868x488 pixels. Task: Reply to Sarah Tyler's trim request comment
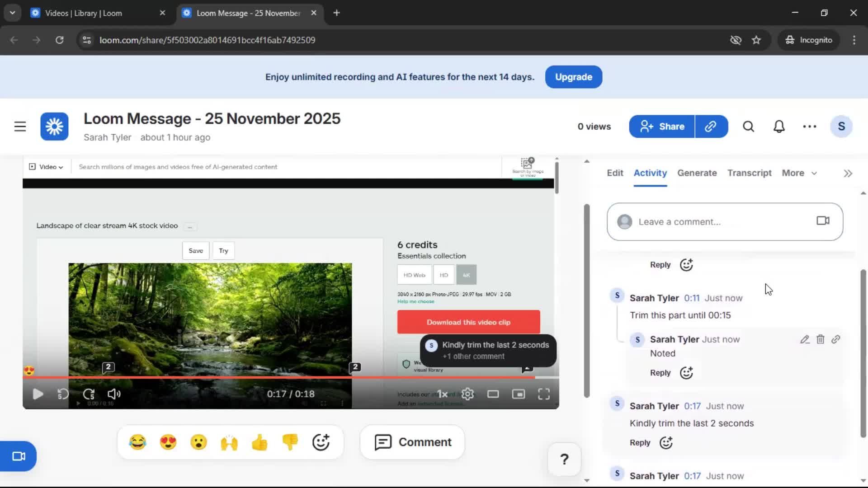(639, 443)
